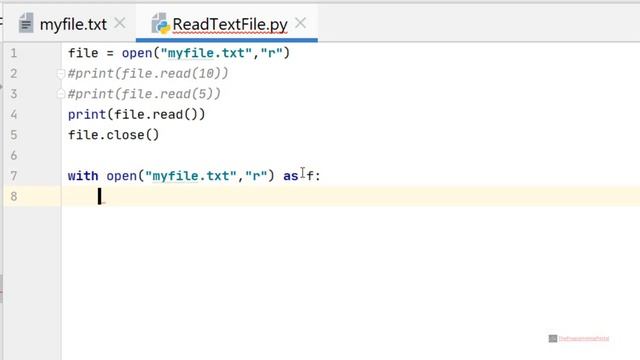The width and height of the screenshot is (640, 360).
Task: Close the myfile.txt tab
Action: click(x=120, y=23)
